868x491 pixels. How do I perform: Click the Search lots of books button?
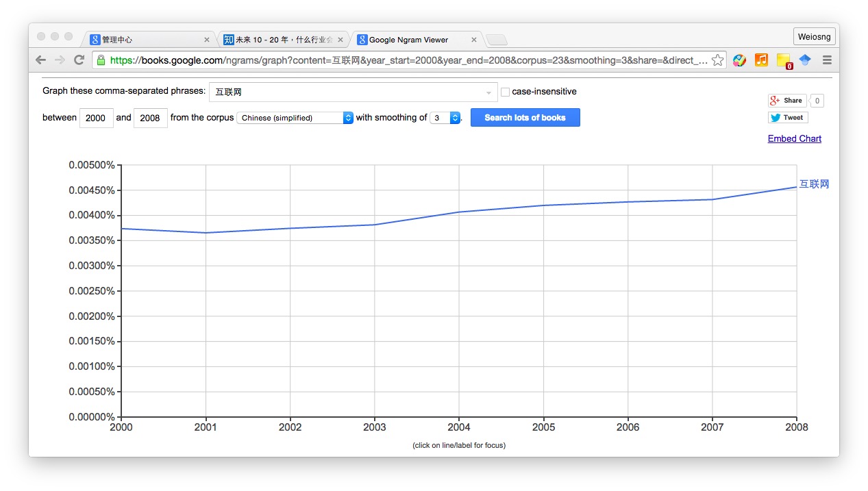click(525, 118)
